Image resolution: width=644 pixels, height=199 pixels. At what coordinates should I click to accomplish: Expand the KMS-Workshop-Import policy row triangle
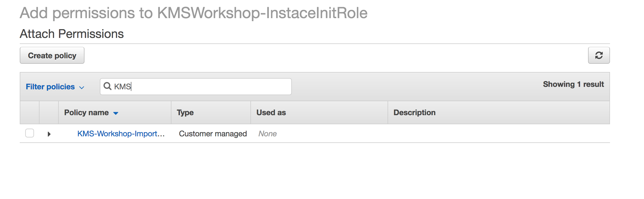[49, 134]
